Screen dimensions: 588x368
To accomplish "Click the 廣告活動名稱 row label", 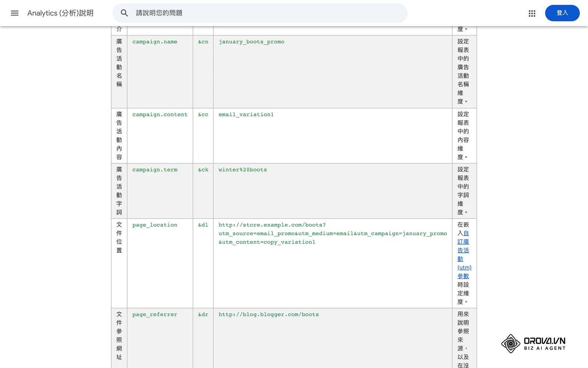I will tap(119, 63).
